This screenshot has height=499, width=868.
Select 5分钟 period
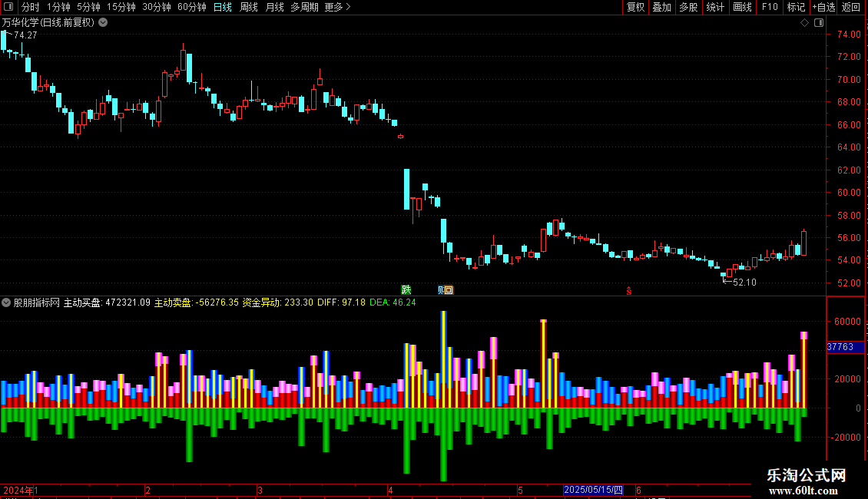[88, 7]
